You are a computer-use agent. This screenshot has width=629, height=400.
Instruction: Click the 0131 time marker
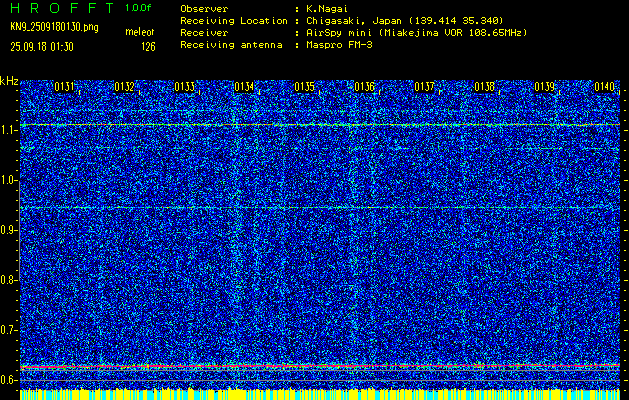coord(65,87)
